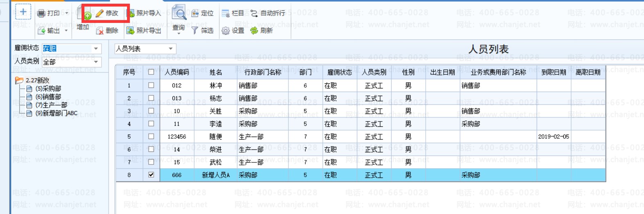Viewport: 644px width, 214px height.
Task: Click the date cell 2019-02-05
Action: pyautogui.click(x=554, y=137)
